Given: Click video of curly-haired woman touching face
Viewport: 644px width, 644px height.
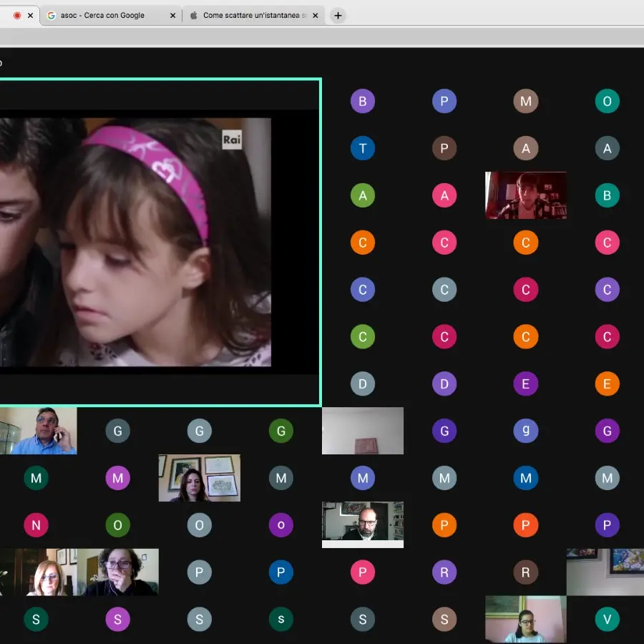Looking at the screenshot, I should coord(117,572).
